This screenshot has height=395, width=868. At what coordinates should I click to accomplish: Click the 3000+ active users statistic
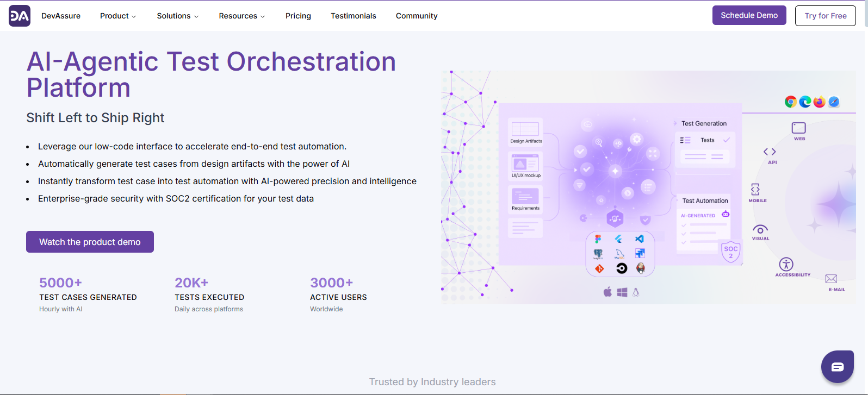pos(338,295)
